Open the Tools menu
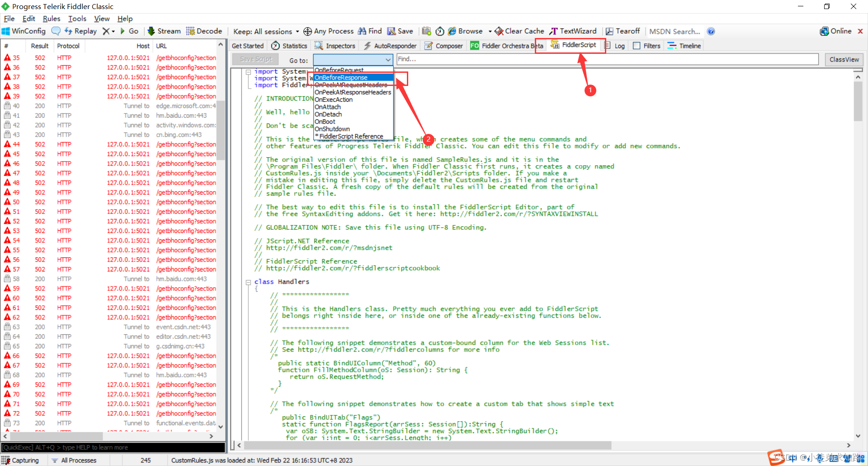 click(x=77, y=19)
